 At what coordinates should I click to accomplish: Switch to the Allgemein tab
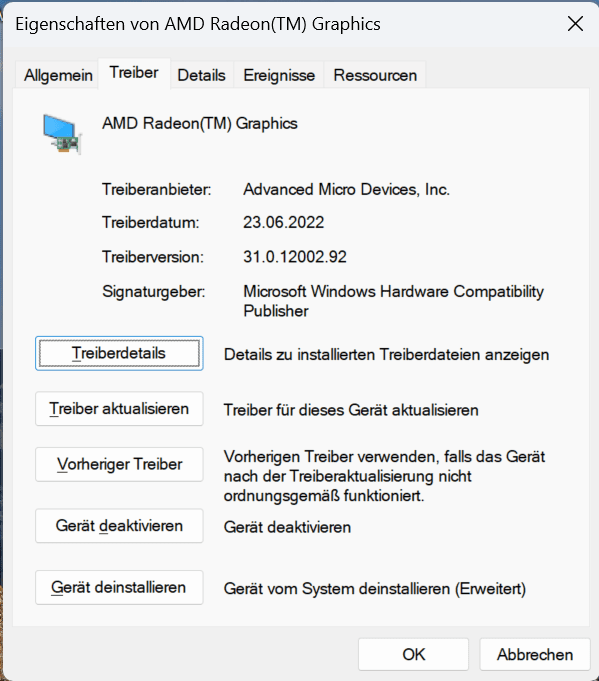(58, 75)
